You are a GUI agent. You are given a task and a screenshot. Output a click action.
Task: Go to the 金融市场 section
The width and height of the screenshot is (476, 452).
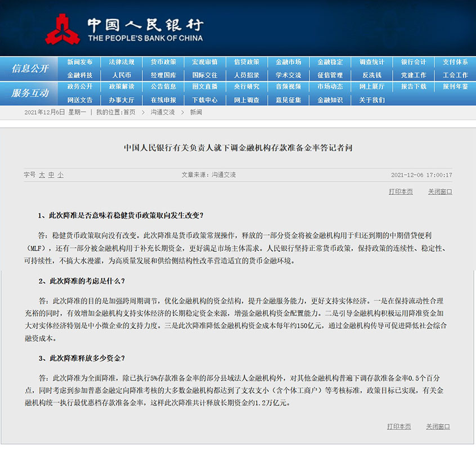point(288,62)
